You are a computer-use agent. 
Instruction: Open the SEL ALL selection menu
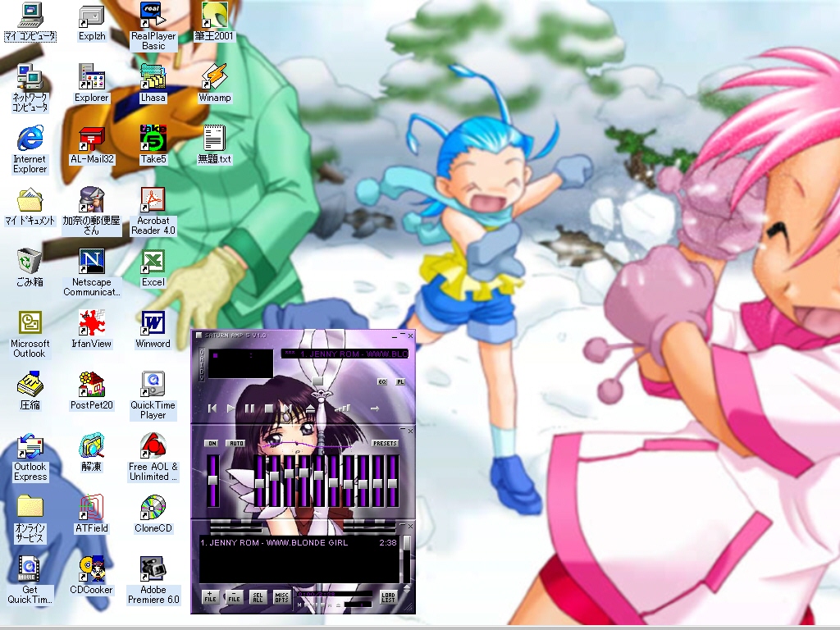pyautogui.click(x=258, y=597)
